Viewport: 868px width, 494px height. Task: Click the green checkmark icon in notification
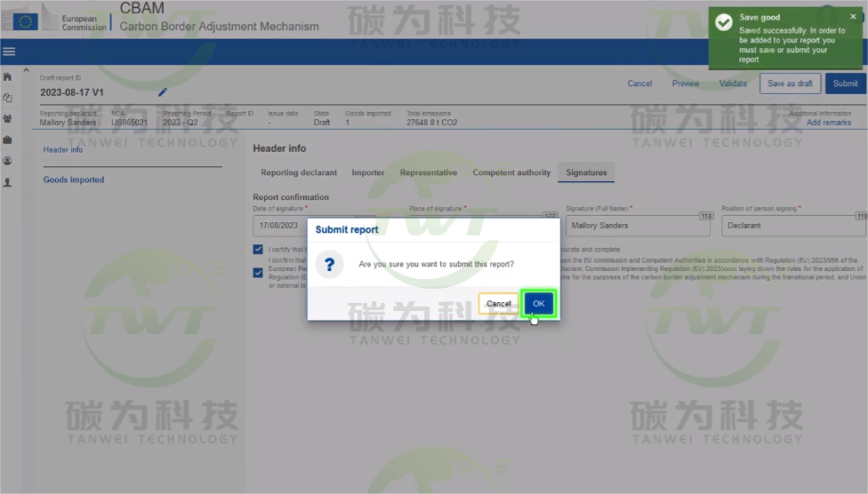(x=724, y=22)
